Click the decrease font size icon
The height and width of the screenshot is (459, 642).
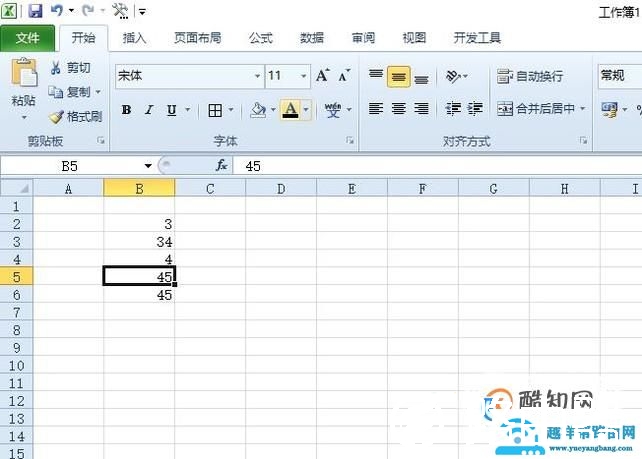click(344, 75)
